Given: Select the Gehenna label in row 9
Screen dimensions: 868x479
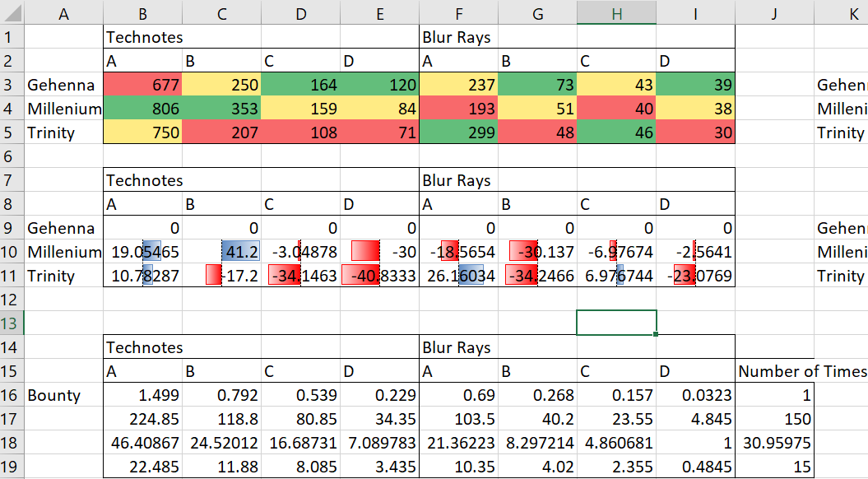Looking at the screenshot, I should point(63,228).
